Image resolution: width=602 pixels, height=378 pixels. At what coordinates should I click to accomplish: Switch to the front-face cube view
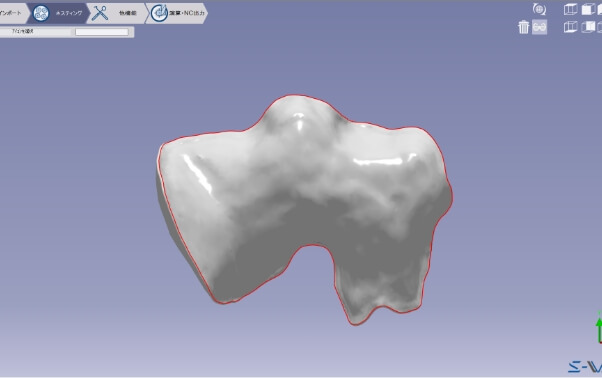(588, 9)
